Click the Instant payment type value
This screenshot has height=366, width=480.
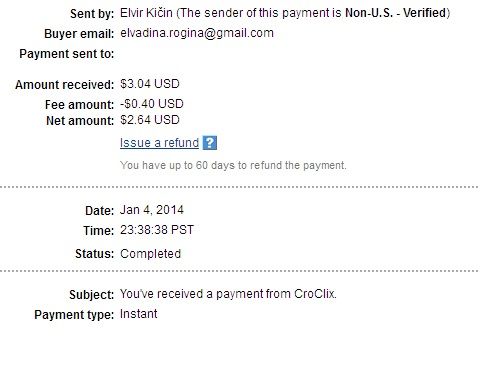pyautogui.click(x=138, y=314)
